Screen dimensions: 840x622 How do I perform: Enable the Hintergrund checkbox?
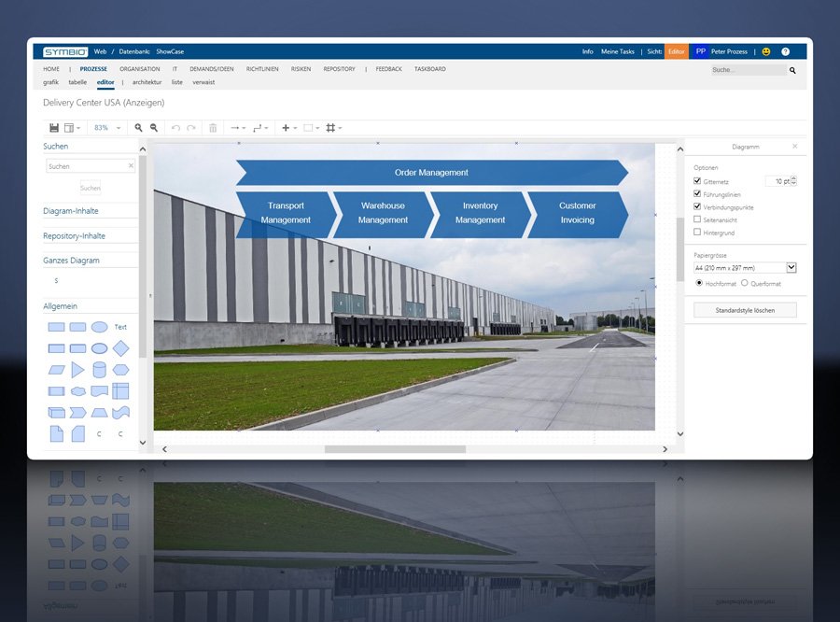(x=697, y=232)
